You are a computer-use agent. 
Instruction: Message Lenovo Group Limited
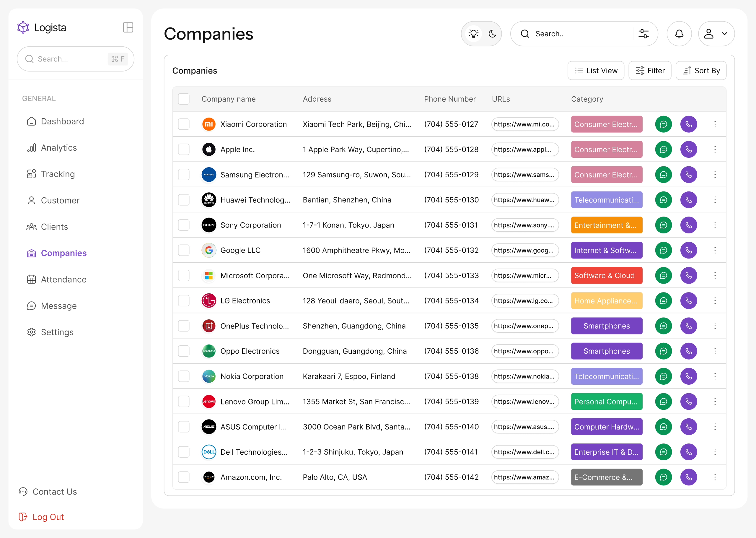[x=663, y=402]
